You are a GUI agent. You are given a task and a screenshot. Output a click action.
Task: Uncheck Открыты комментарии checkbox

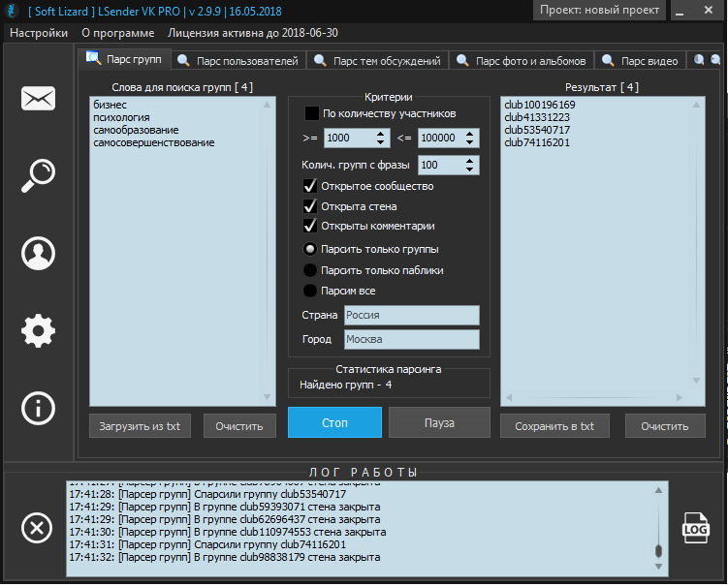(x=309, y=226)
